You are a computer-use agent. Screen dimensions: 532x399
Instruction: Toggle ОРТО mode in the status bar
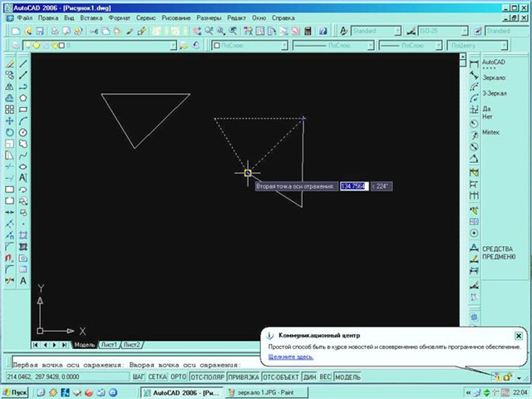(x=176, y=377)
